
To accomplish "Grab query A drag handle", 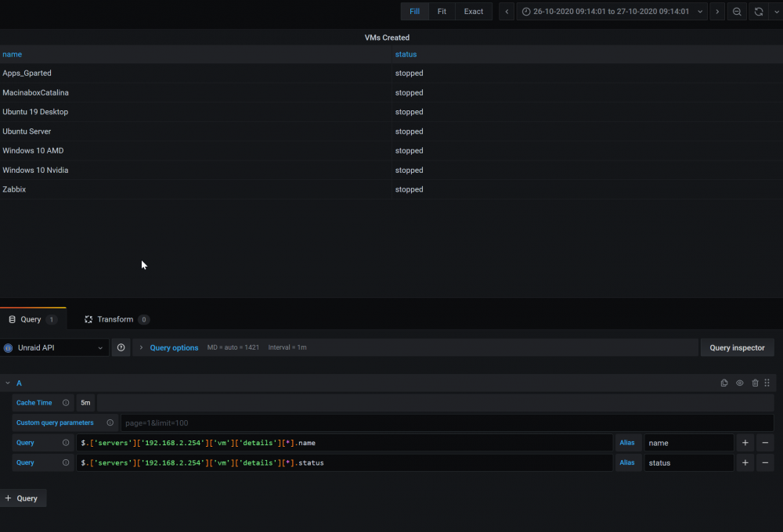I will click(767, 383).
